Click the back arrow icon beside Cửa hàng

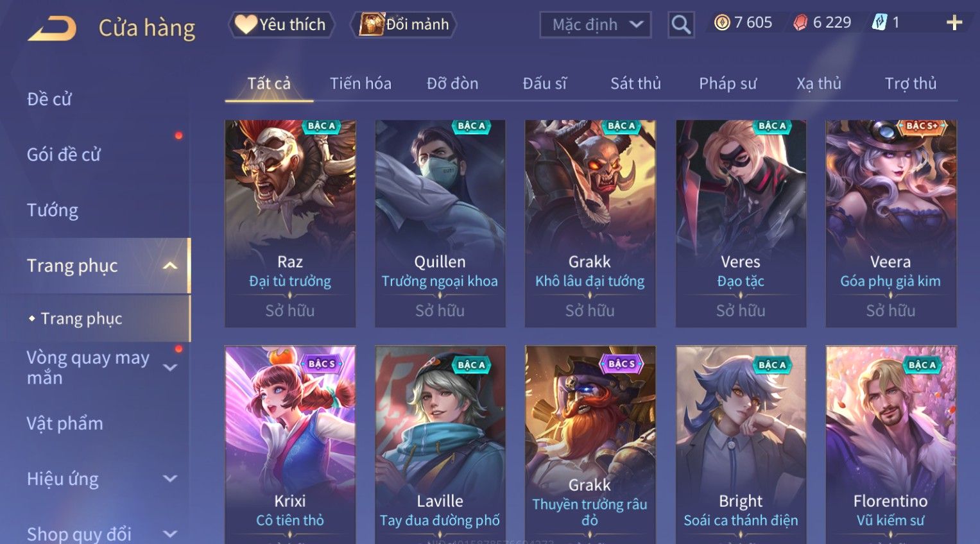tap(52, 28)
